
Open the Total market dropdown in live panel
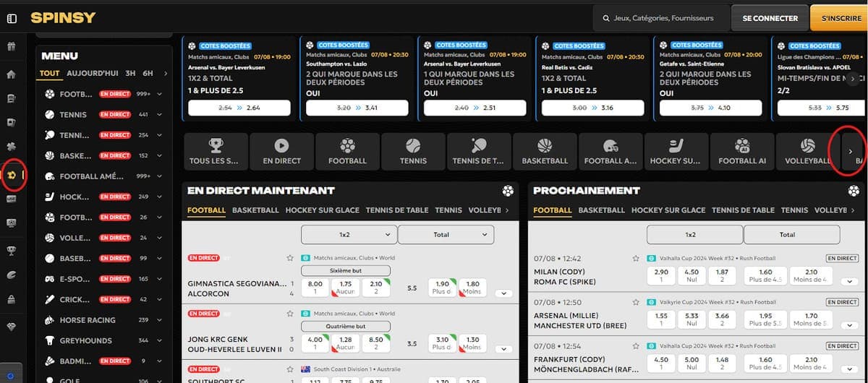click(446, 234)
